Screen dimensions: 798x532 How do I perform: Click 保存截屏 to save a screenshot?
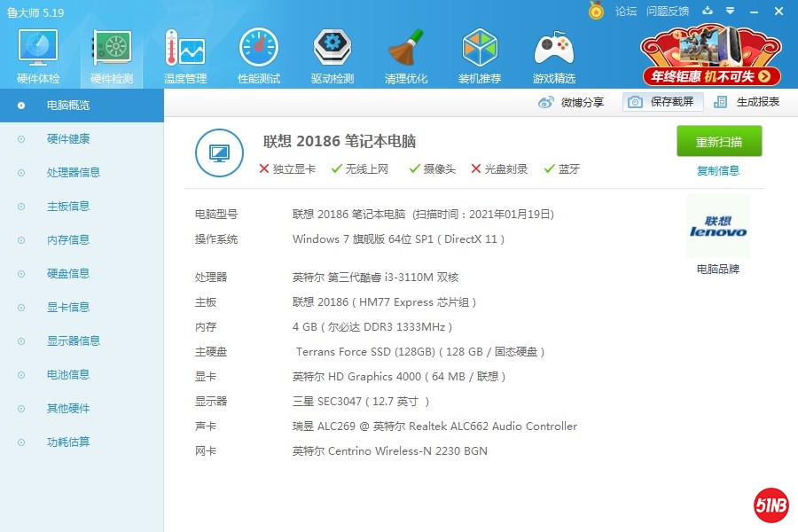(663, 102)
